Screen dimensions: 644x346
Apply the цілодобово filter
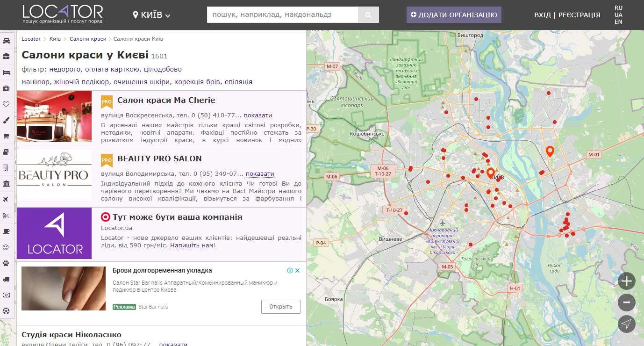pos(162,69)
